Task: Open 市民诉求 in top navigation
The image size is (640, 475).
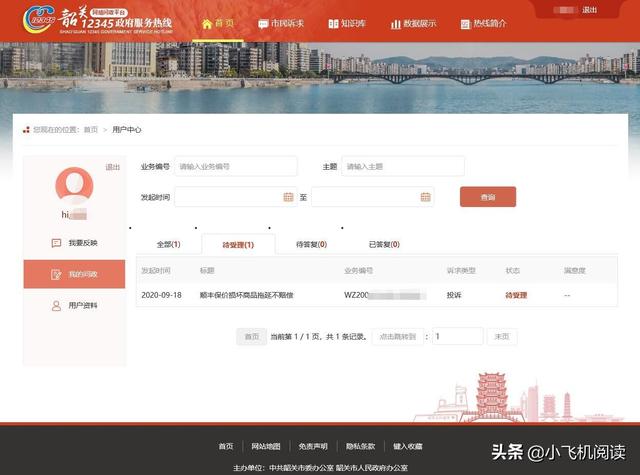Action: [280, 23]
